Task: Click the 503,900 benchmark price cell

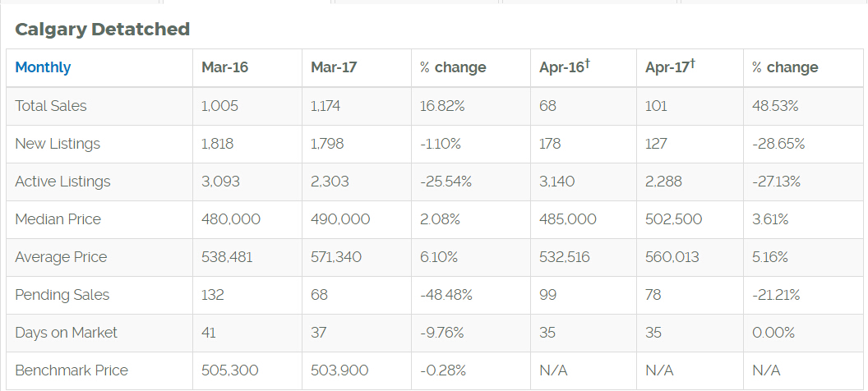Action: click(x=339, y=370)
